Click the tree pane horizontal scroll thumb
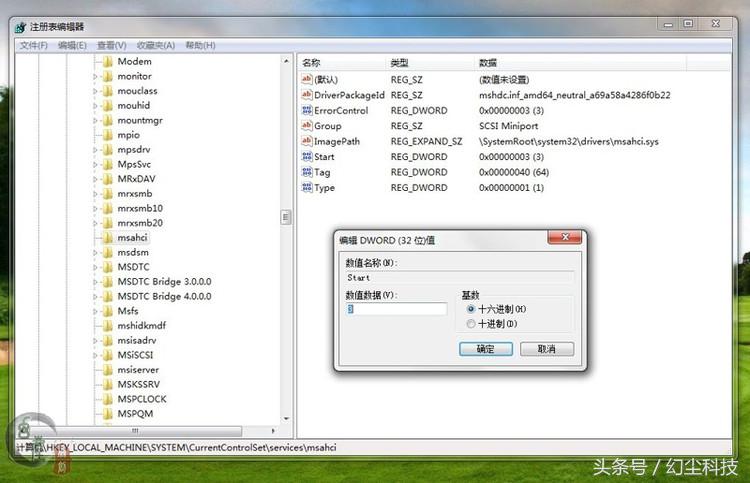Viewport: 750px width, 483px height. (x=135, y=431)
